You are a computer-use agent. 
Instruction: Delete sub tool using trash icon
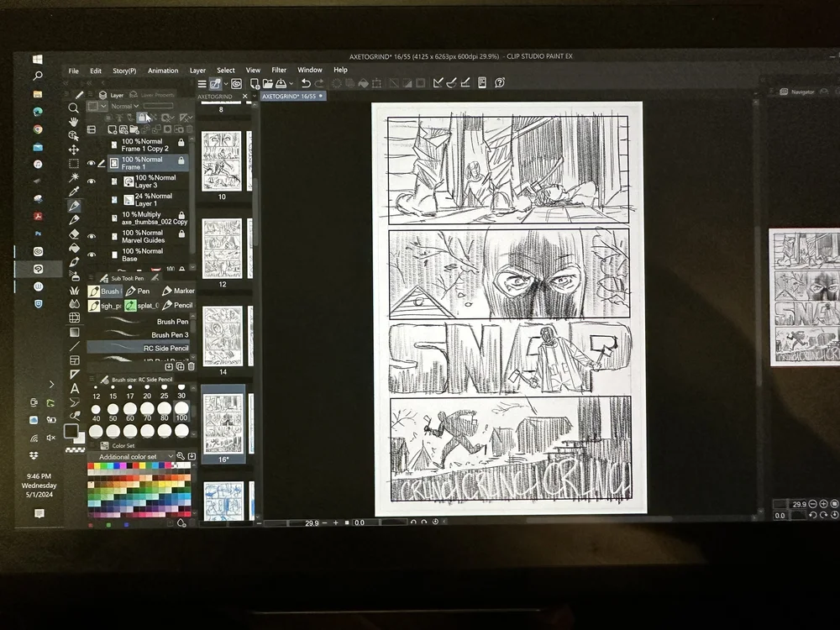(191, 366)
